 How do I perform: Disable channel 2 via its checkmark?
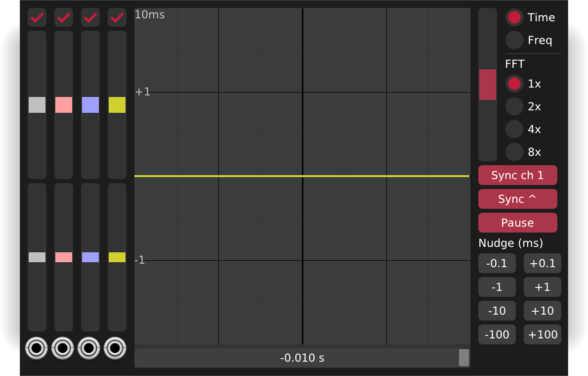click(63, 17)
